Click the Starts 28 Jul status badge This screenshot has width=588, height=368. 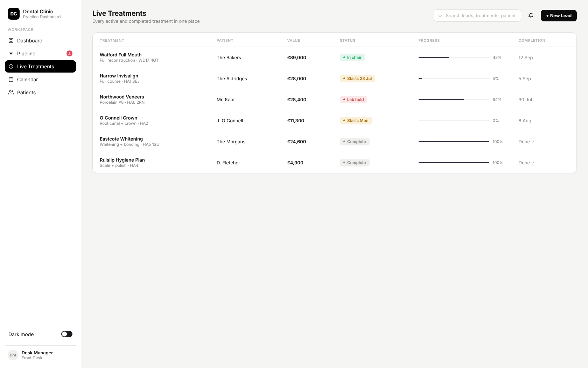tap(357, 79)
